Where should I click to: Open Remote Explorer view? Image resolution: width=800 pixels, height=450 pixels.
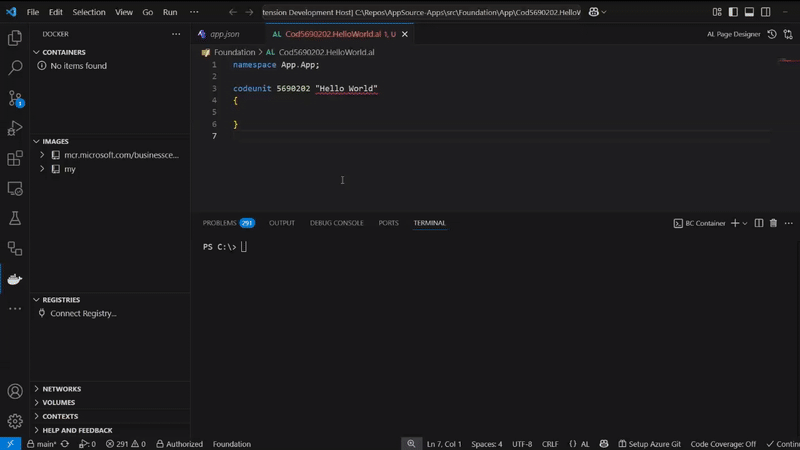click(x=15, y=189)
